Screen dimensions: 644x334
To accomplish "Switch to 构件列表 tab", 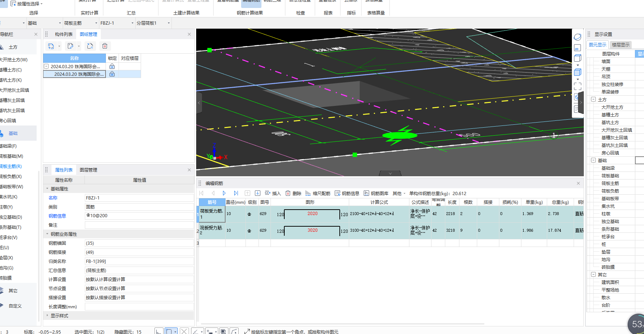I will click(x=64, y=34).
